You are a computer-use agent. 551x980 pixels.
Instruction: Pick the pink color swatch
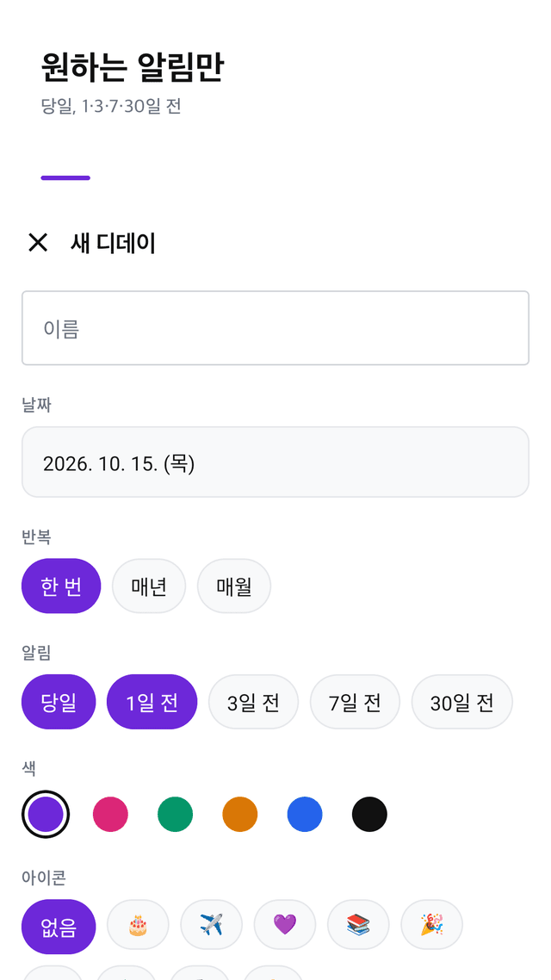point(110,814)
